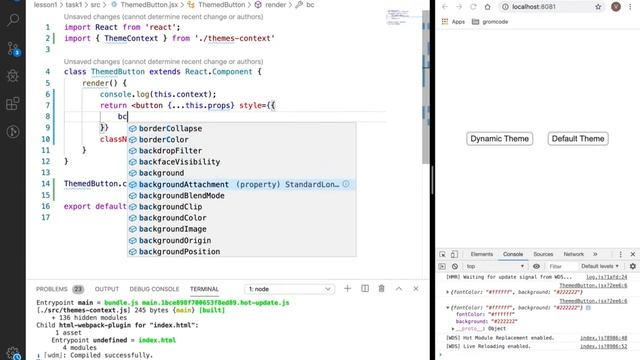
Task: Open the gromcode bookmarks folder
Action: tap(490, 22)
